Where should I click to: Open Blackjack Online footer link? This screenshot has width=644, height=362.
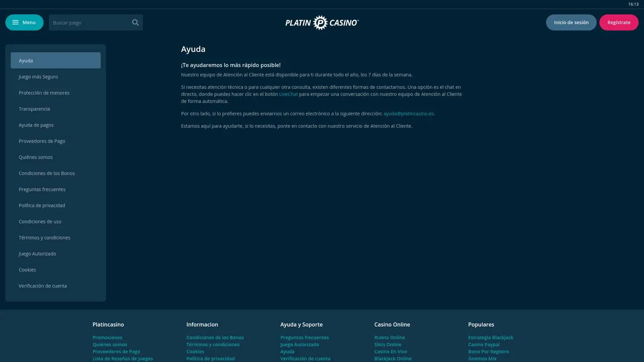point(393,358)
